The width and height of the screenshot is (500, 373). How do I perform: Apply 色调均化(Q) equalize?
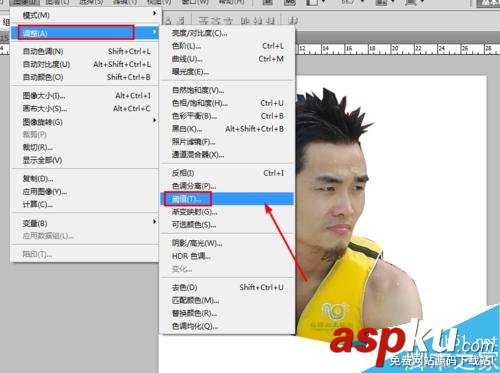(227, 326)
